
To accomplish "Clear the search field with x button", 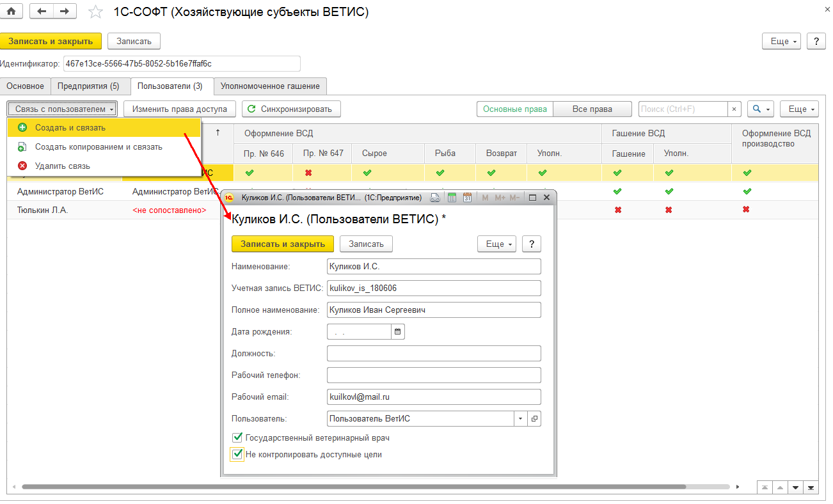I will click(734, 109).
